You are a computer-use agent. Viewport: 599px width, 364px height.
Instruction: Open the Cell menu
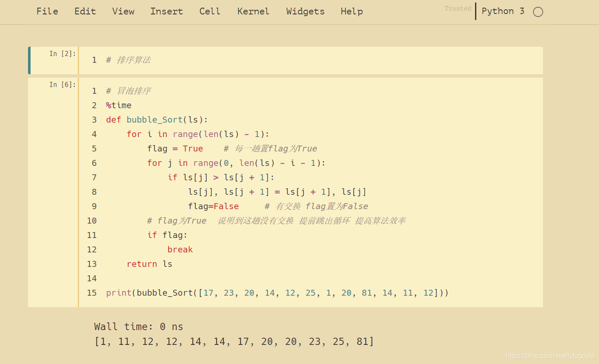210,11
